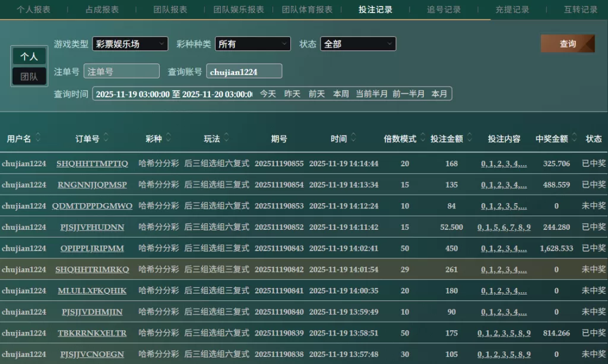
Task: Sort by 用户名 column sort icon
Action: click(x=39, y=138)
